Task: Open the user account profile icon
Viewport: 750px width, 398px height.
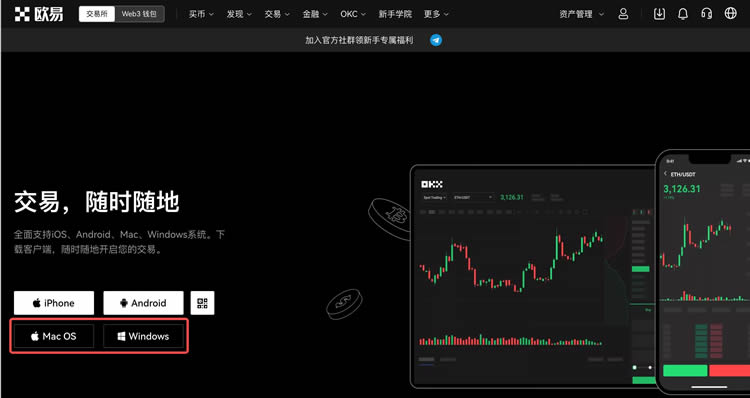Action: coord(623,14)
